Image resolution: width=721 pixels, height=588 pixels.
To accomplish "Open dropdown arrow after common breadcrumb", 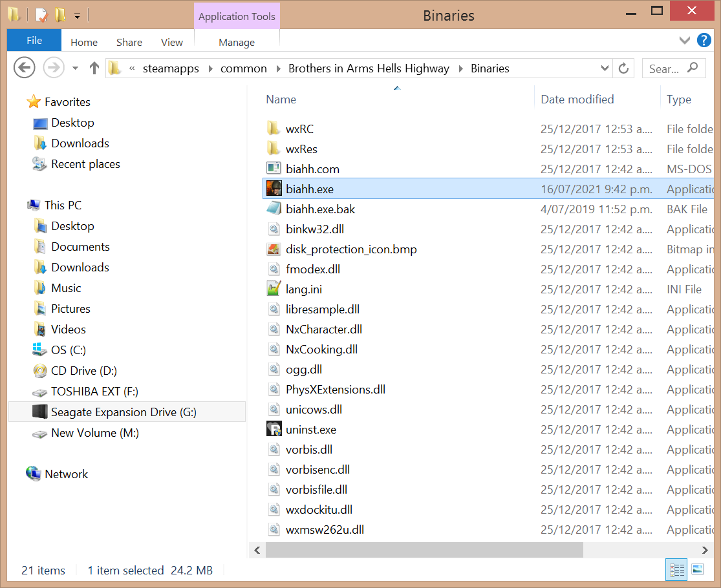I will point(278,68).
